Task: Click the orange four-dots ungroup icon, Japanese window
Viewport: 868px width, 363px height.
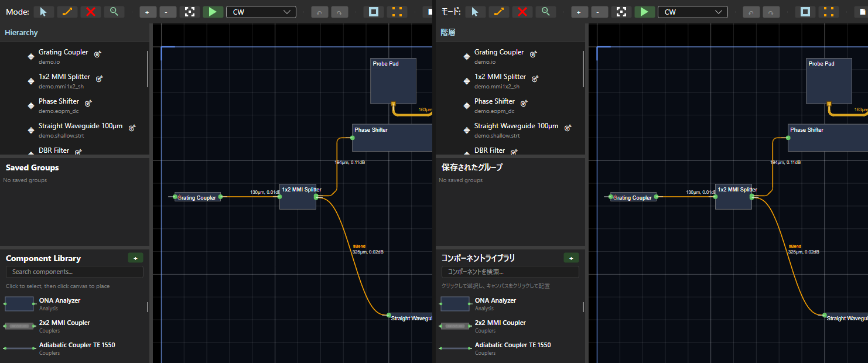Action: point(829,12)
